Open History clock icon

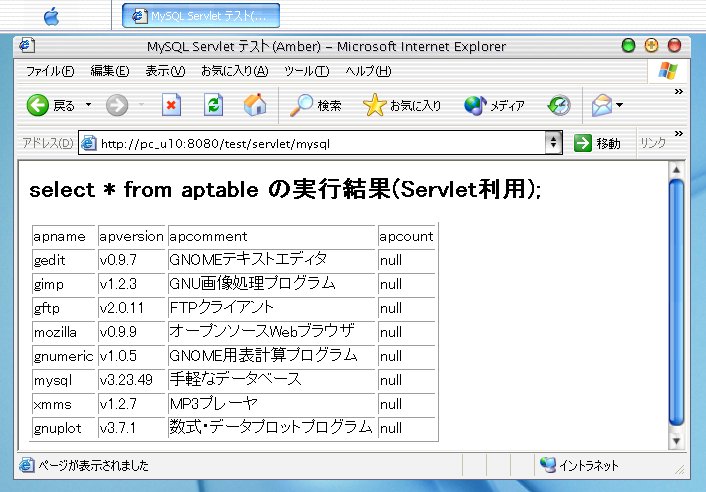[x=559, y=105]
